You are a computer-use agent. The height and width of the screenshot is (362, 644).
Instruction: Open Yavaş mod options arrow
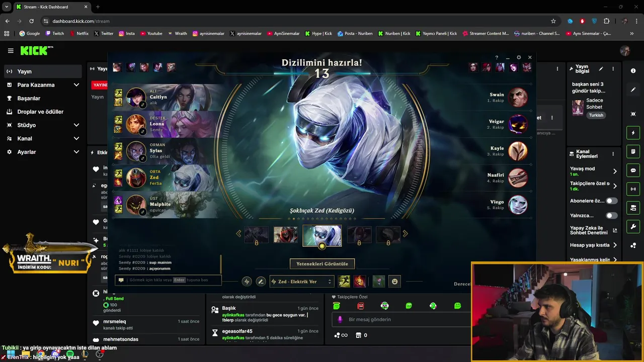[615, 171]
